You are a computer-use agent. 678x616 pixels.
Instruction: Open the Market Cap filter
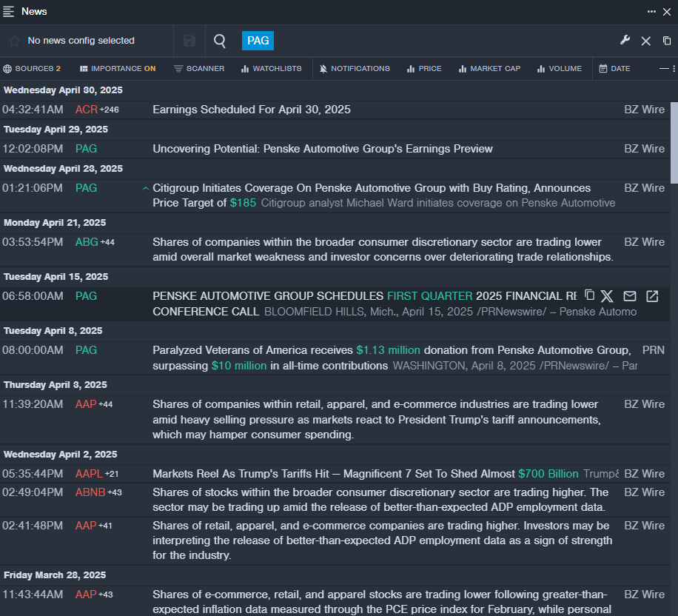(489, 68)
